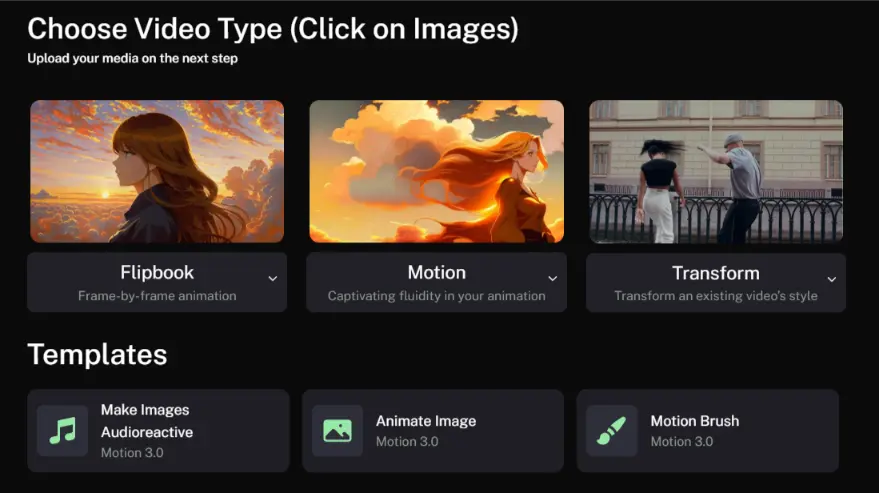Click the picture icon beside Animate Image

(337, 431)
